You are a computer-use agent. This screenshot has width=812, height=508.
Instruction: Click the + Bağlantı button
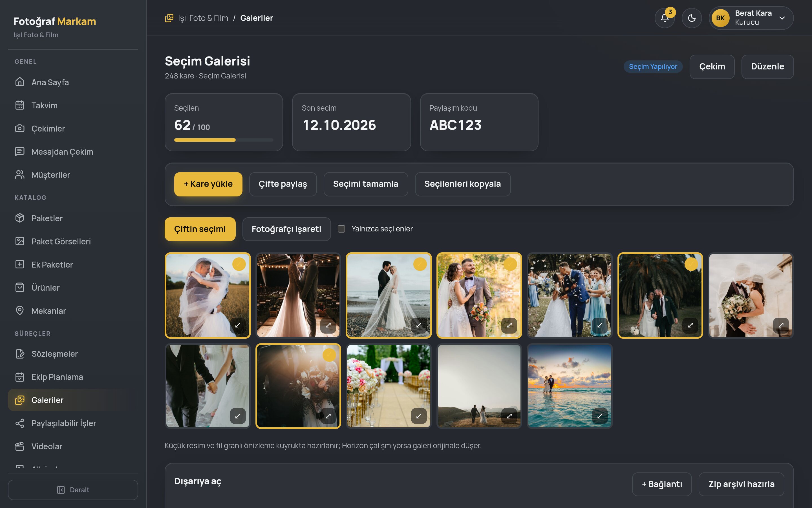tap(662, 485)
